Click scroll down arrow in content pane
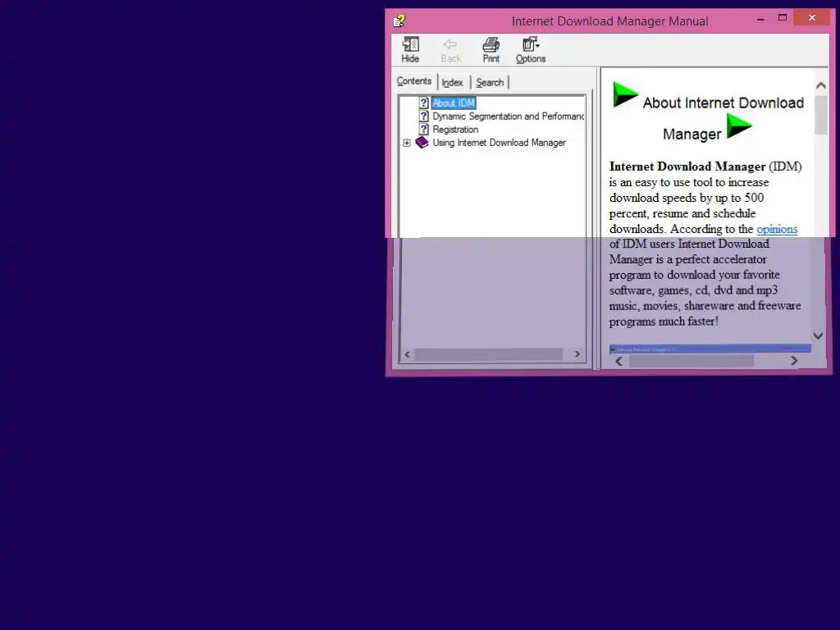 (x=818, y=336)
